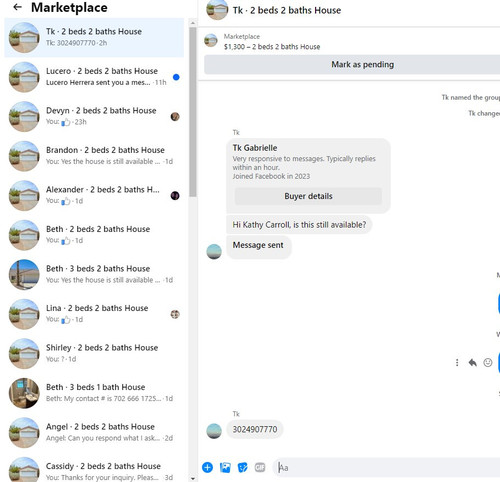Open more attachment options plus icon
Image resolution: width=500 pixels, height=482 pixels.
pyautogui.click(x=207, y=467)
